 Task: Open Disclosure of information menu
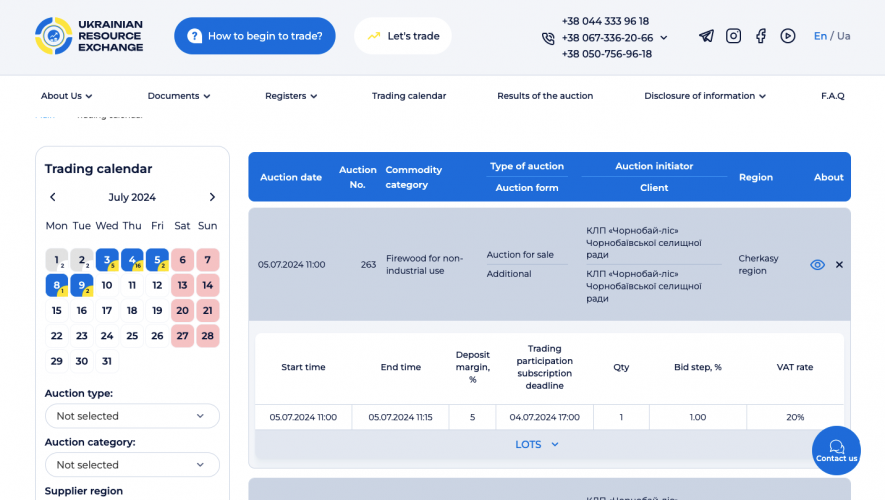coord(705,96)
